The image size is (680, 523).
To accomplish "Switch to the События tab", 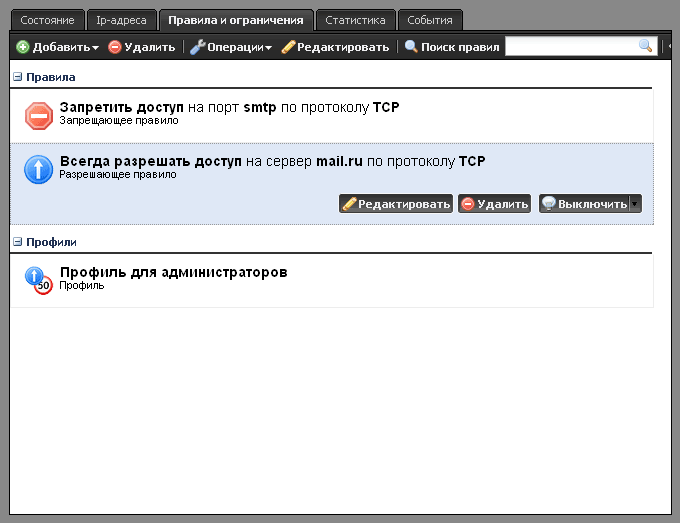I will (430, 20).
